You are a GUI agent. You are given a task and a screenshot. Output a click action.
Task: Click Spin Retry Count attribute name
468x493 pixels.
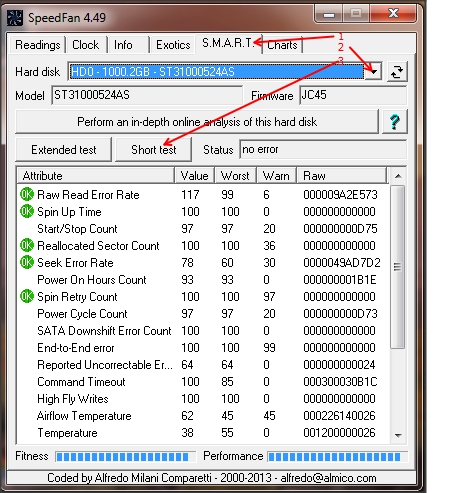pyautogui.click(x=77, y=297)
